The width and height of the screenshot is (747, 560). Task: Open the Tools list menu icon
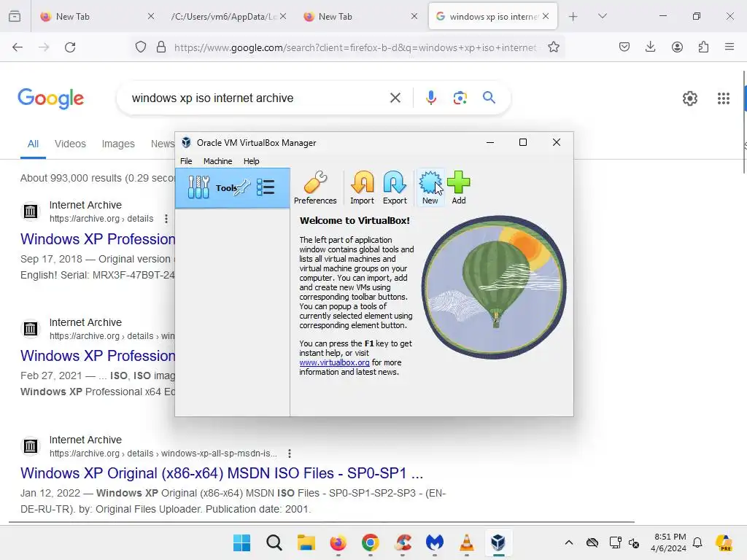pos(266,187)
